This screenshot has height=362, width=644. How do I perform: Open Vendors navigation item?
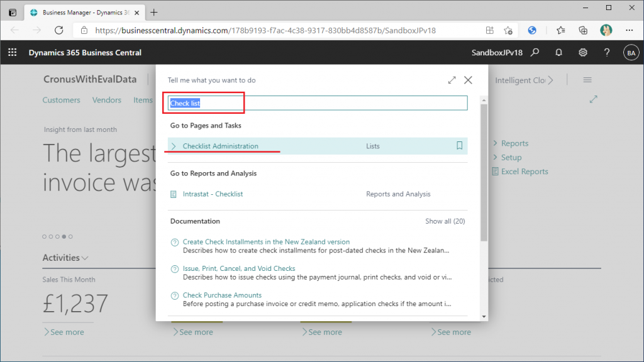point(106,100)
